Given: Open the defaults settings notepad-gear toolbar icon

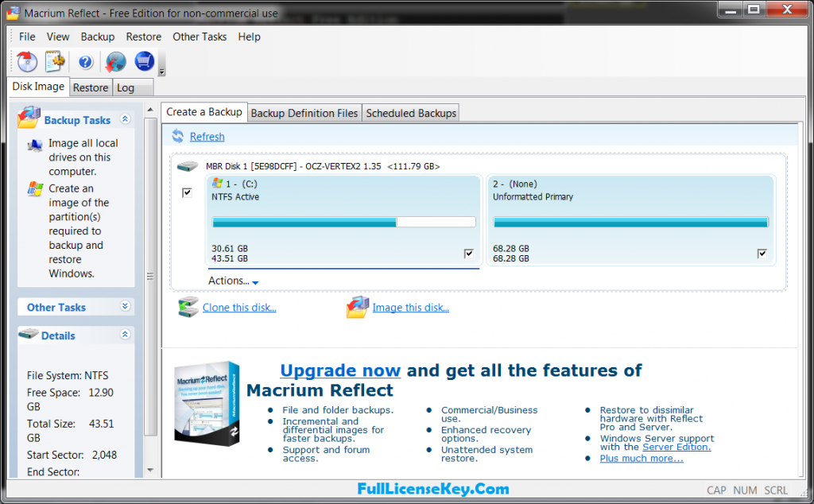Looking at the screenshot, I should 55,61.
